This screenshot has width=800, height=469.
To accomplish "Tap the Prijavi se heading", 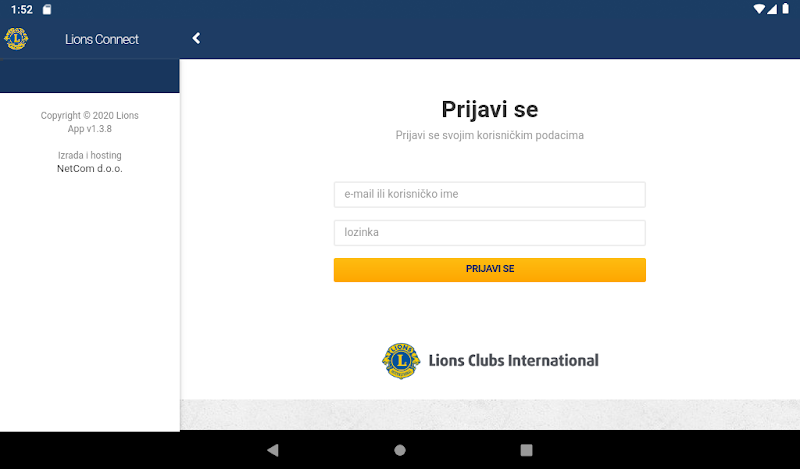I will pyautogui.click(x=489, y=109).
